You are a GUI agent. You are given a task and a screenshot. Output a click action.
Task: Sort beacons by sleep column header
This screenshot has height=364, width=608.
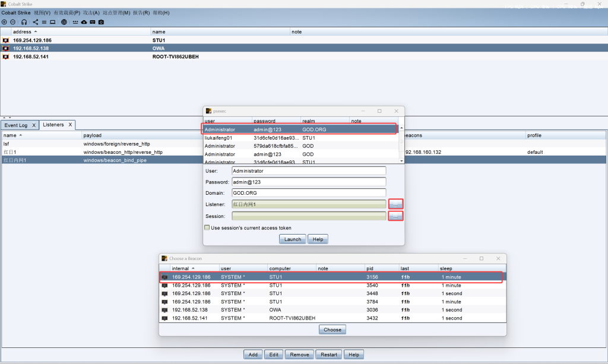click(x=471, y=268)
